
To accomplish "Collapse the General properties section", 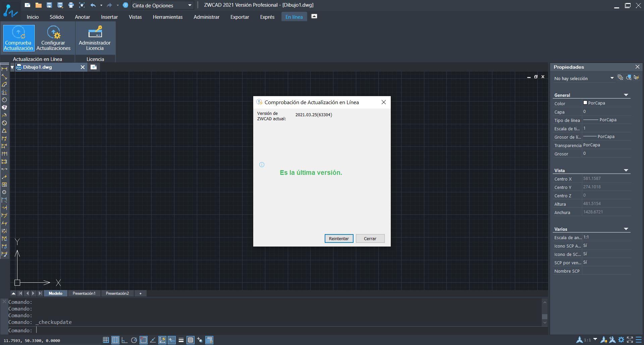I will (x=626, y=95).
